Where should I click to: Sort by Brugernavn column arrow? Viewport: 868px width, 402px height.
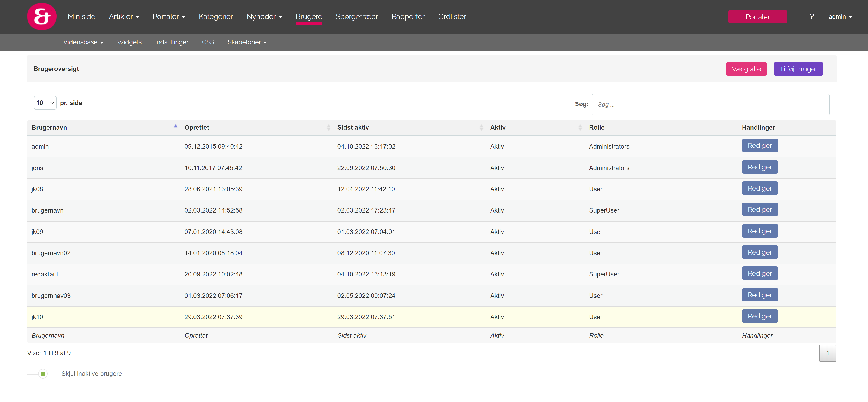point(175,127)
